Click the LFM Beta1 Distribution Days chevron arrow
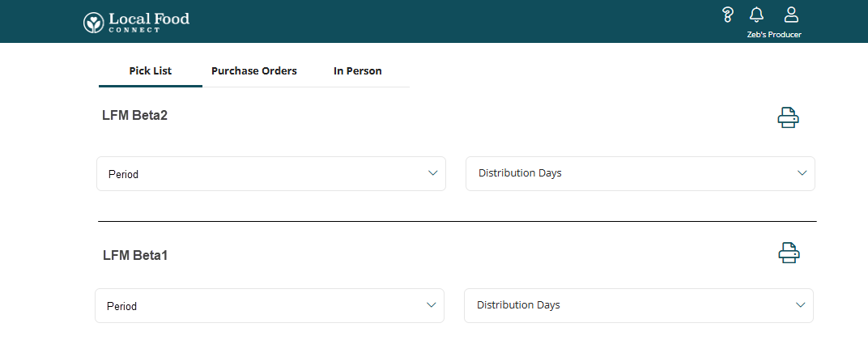The height and width of the screenshot is (353, 868). point(800,304)
